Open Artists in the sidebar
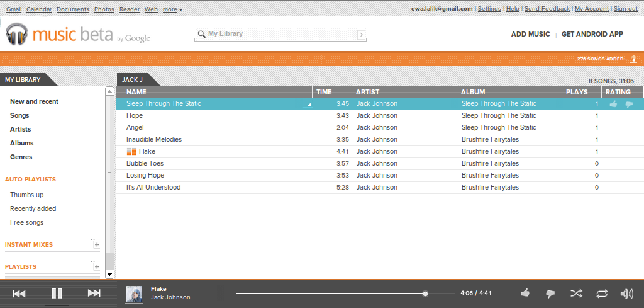Viewport: 644px width, 308px height. point(21,129)
